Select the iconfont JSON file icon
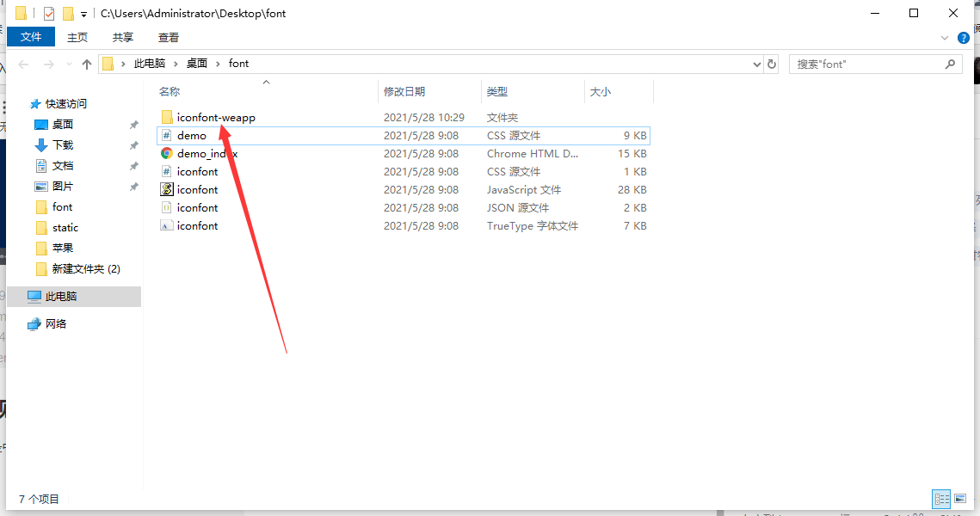Screen dimensions: 980x516 166,207
